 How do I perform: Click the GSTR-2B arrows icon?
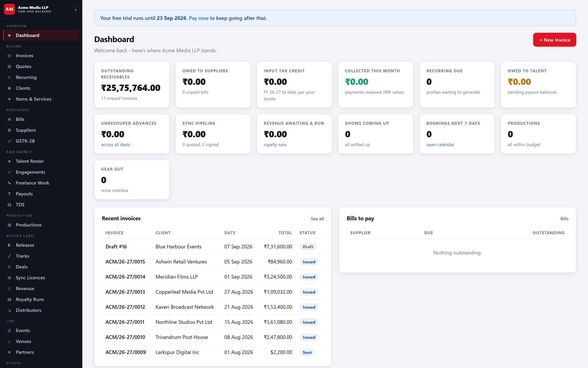click(x=10, y=141)
